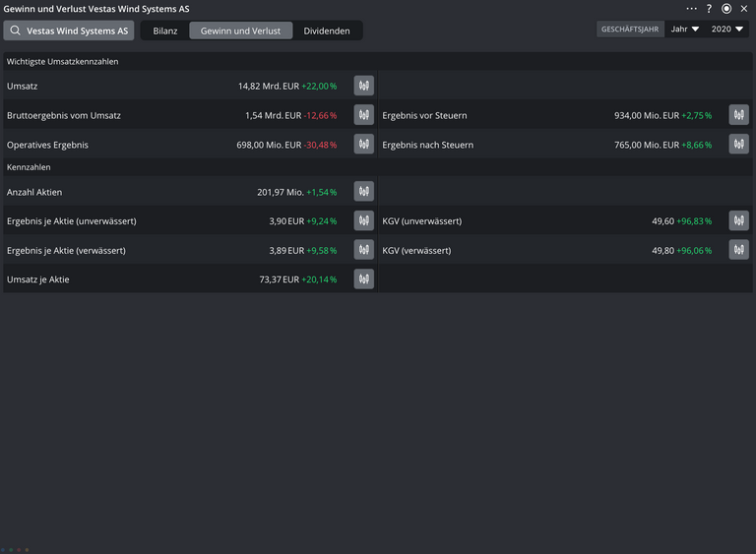Open chart icon for Bruttoergebnis vom Umsatz
The height and width of the screenshot is (554, 756).
363,115
